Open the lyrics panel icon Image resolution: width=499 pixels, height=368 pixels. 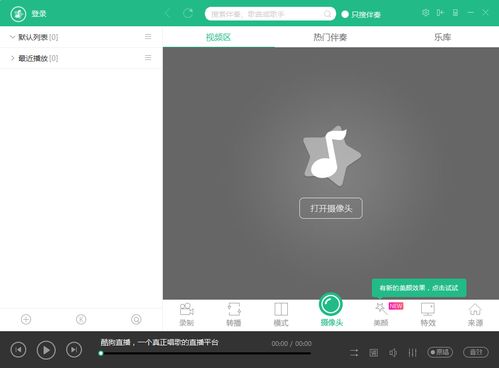(x=374, y=353)
